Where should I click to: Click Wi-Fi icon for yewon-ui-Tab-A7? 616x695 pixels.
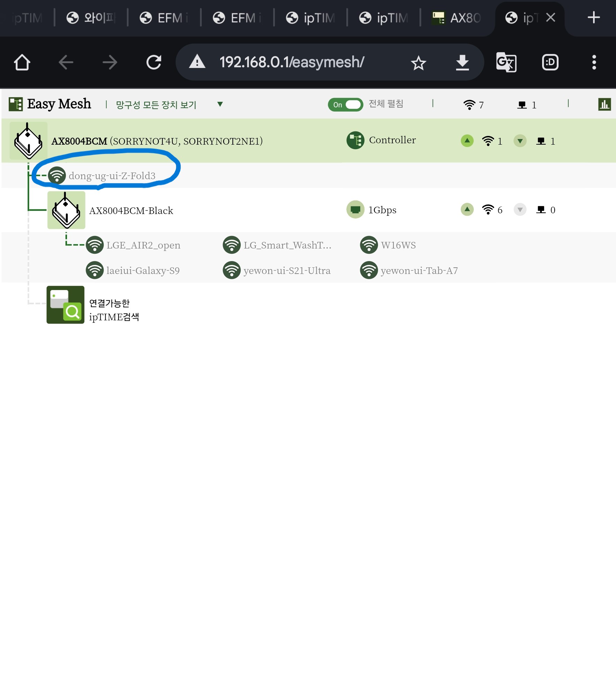pyautogui.click(x=369, y=270)
